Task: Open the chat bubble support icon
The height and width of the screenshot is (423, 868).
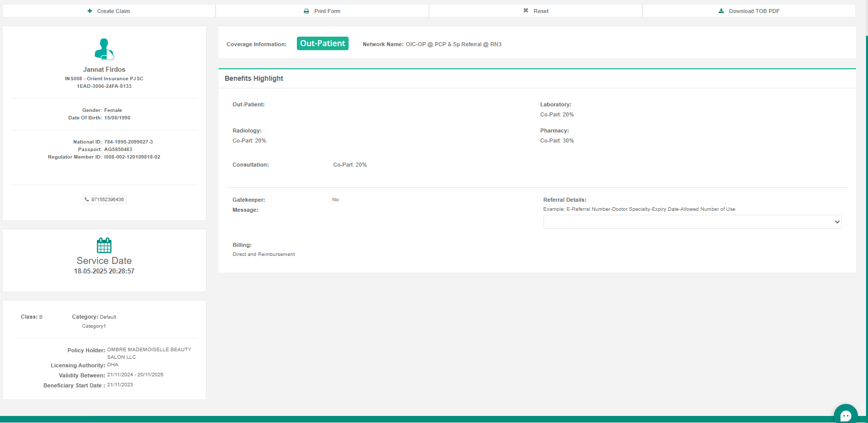Action: tap(846, 415)
